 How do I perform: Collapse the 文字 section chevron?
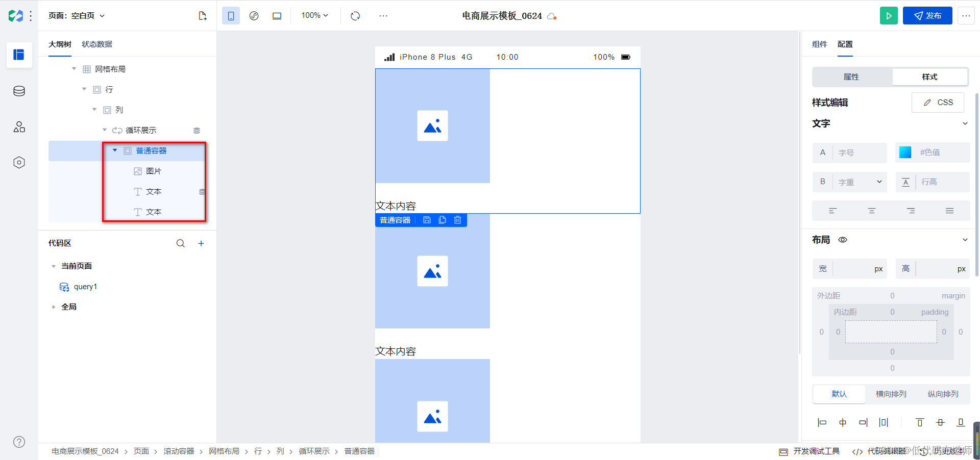(x=965, y=123)
